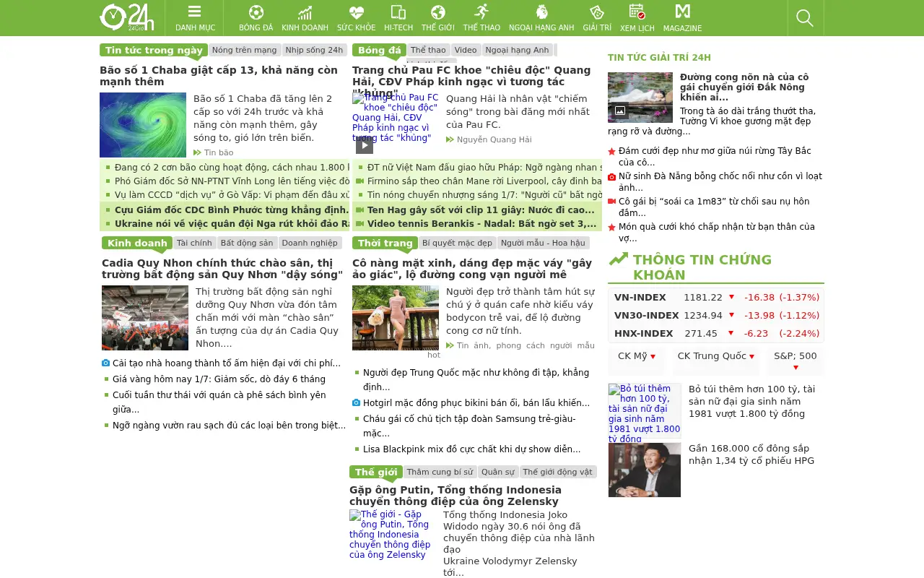Viewport: 924px width, 578px height.
Task: Open the Kinh Doanh chart icon
Action: 305,12
